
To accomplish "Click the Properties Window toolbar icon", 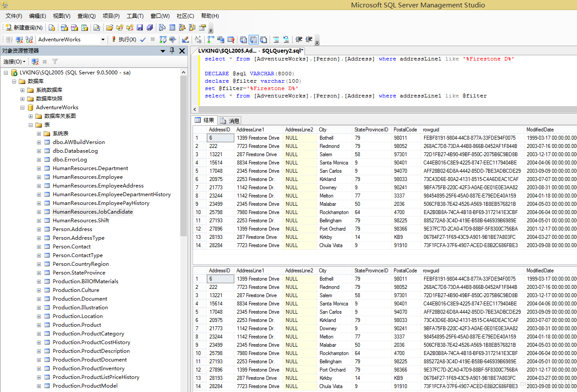I will [202, 27].
